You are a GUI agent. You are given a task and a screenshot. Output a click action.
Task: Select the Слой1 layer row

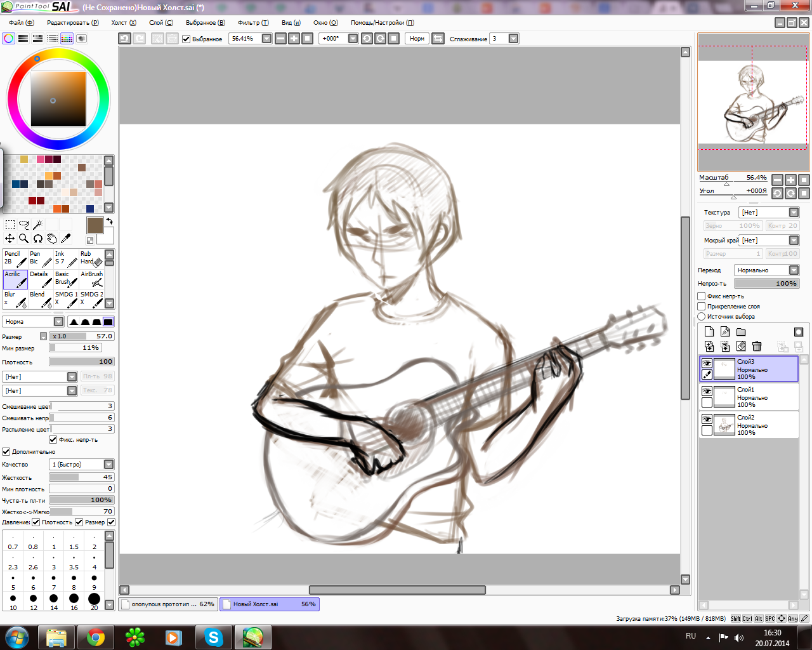tap(749, 397)
